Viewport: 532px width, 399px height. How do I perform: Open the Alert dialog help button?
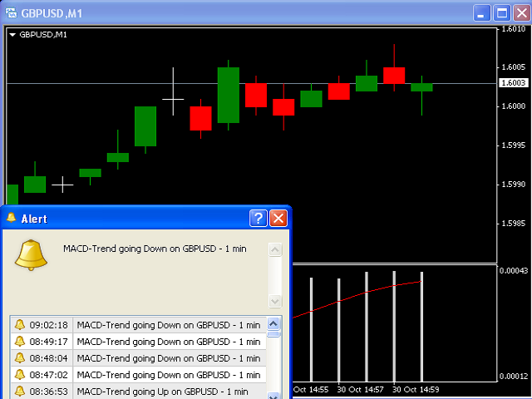[259, 218]
